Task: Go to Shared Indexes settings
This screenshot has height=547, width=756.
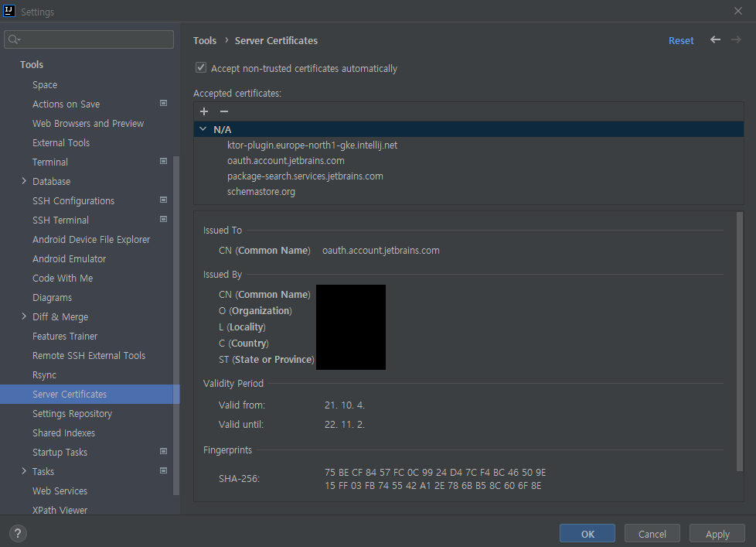Action: (63, 432)
